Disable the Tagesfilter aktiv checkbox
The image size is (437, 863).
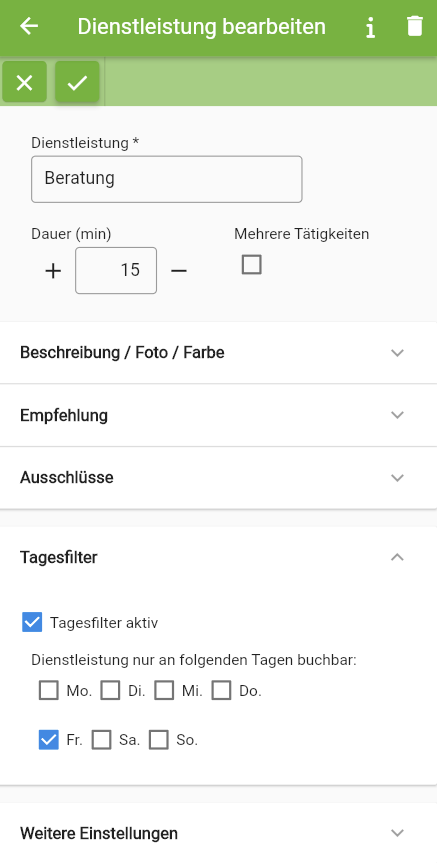pos(32,622)
